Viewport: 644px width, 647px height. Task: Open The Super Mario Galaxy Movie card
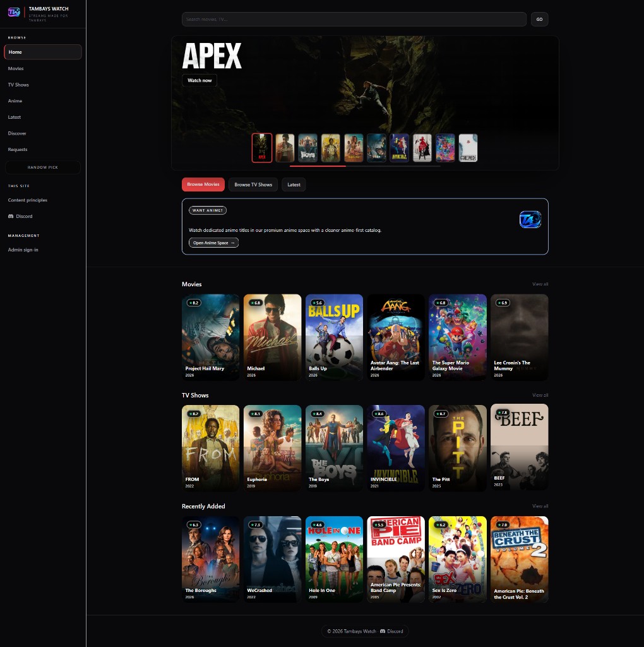458,337
